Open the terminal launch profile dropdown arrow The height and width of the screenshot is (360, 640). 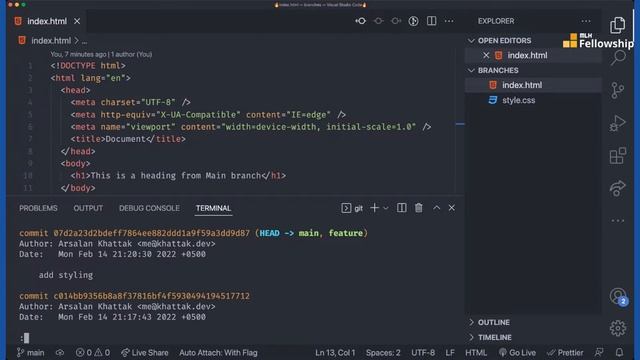[385, 208]
